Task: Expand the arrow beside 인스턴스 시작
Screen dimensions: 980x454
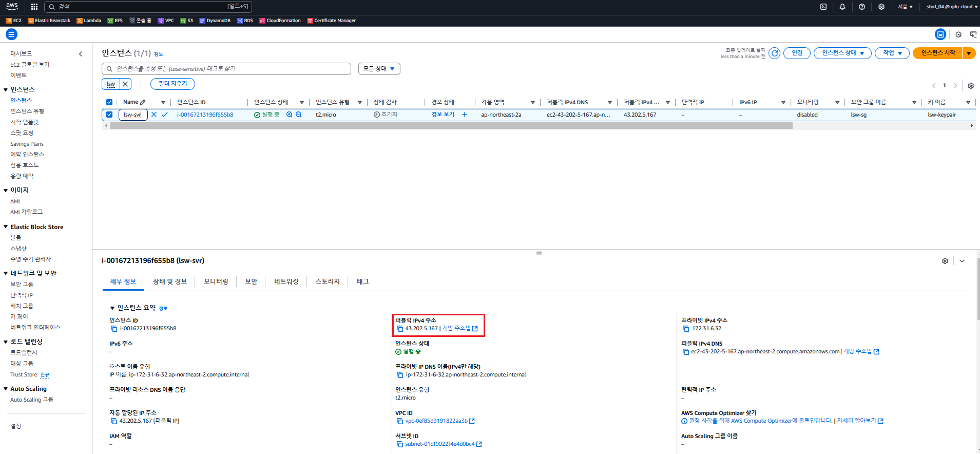Action: point(969,53)
